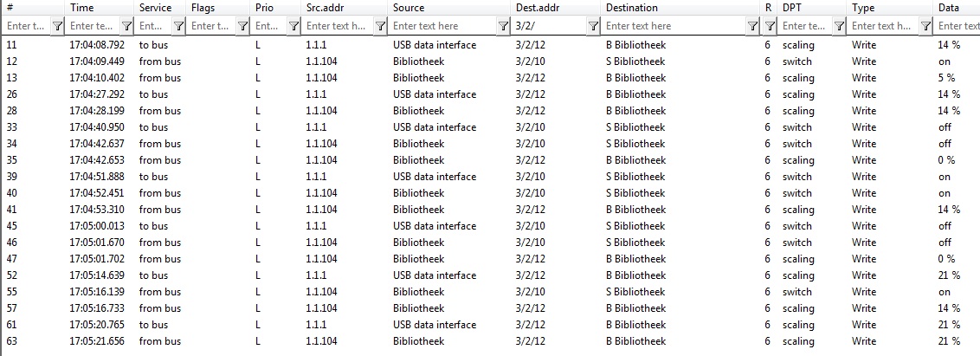Focus the Destination filter text field

coord(674,26)
